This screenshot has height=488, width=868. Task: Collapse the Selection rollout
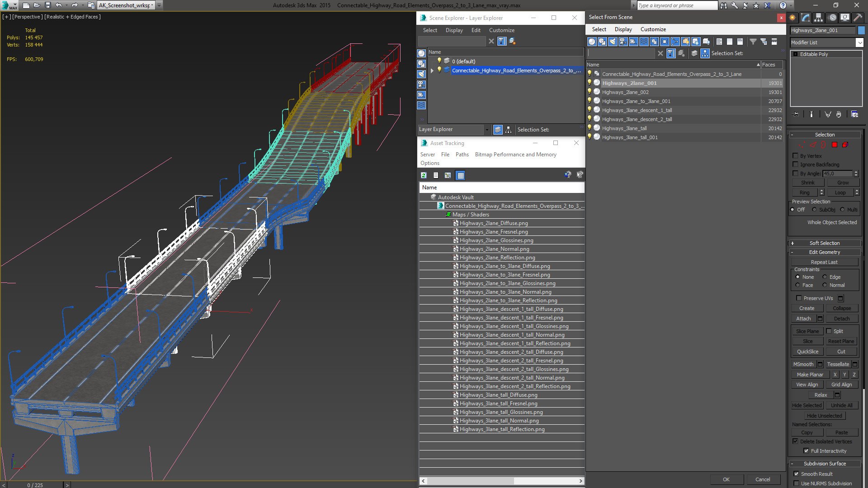(x=825, y=135)
